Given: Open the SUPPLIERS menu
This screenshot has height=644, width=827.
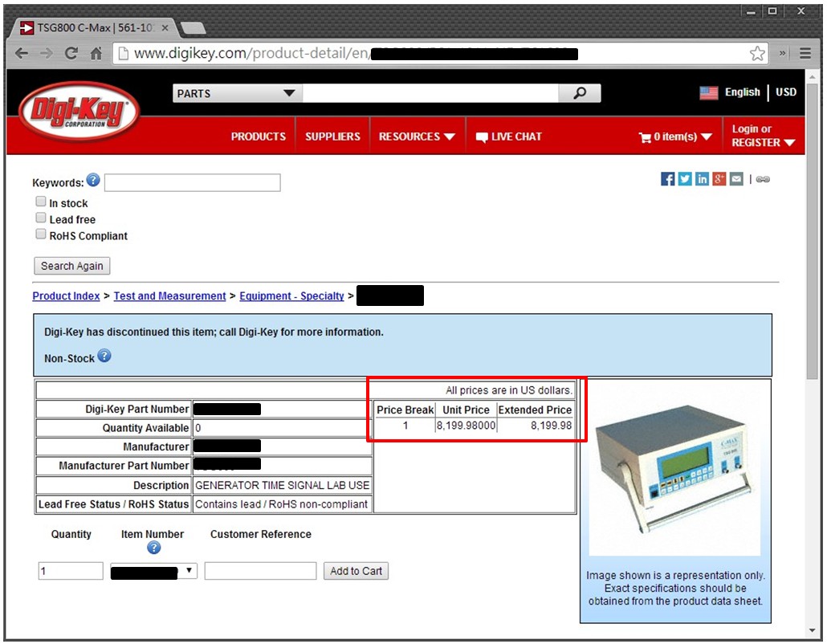Looking at the screenshot, I should 332,137.
